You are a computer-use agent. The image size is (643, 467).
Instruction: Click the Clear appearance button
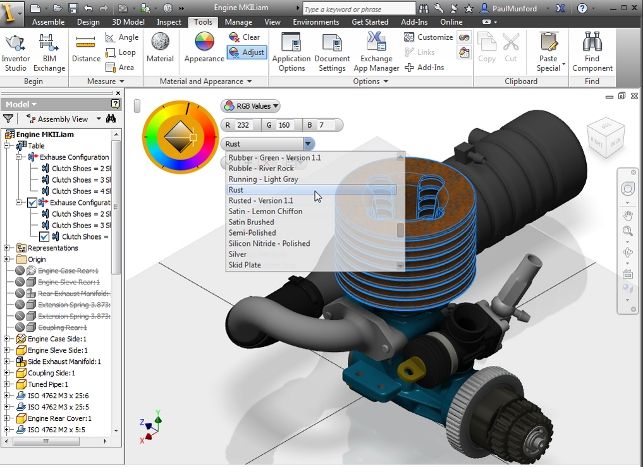(x=244, y=37)
